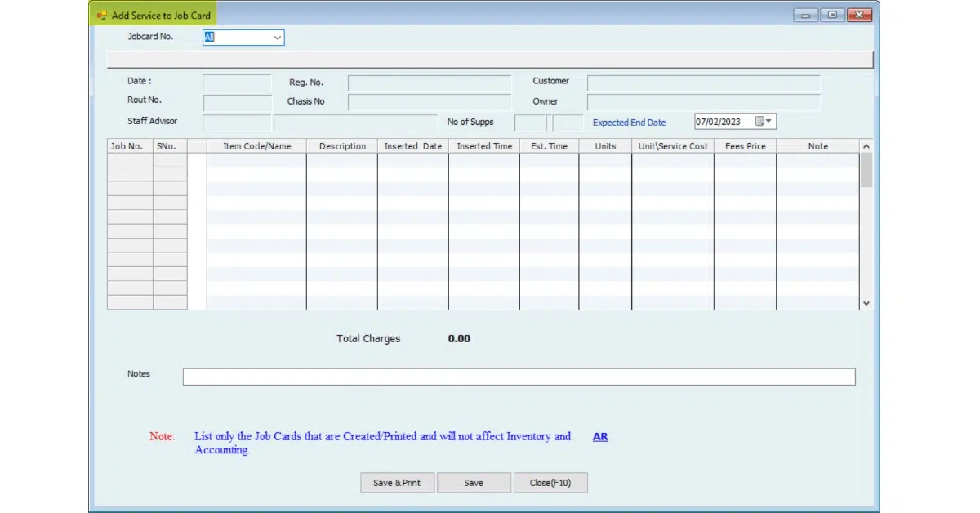Close the window with the red X button
The width and height of the screenshot is (980, 513).
[859, 15]
